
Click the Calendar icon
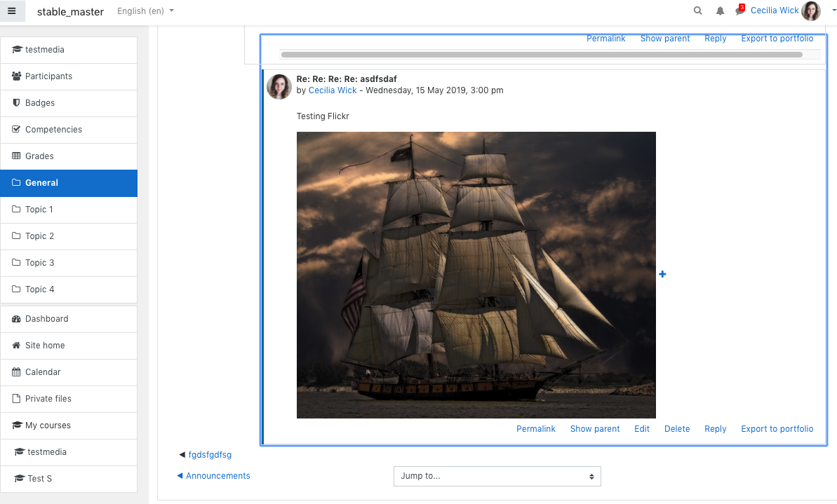(17, 372)
